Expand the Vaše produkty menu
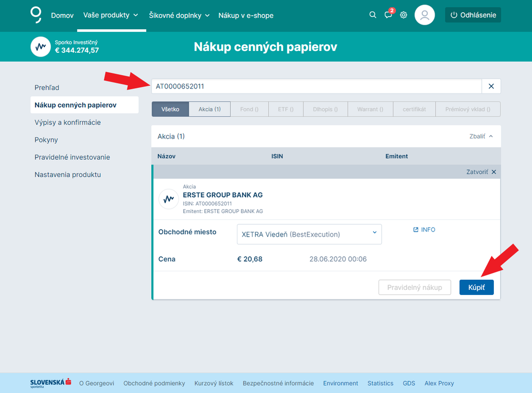Viewport: 532px width, 393px height. click(x=111, y=15)
